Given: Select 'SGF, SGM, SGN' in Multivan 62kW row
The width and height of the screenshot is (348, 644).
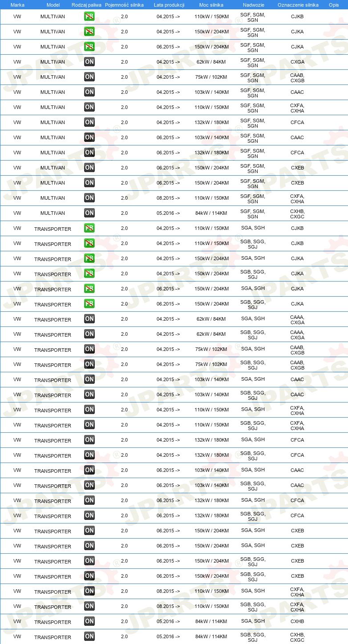Looking at the screenshot, I should tap(253, 62).
